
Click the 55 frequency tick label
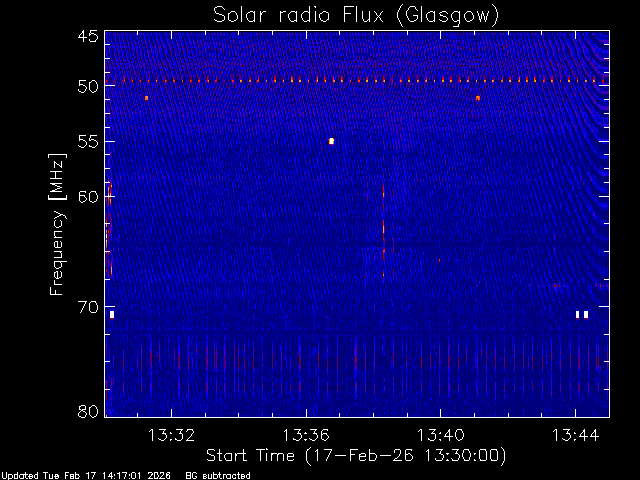pyautogui.click(x=88, y=142)
